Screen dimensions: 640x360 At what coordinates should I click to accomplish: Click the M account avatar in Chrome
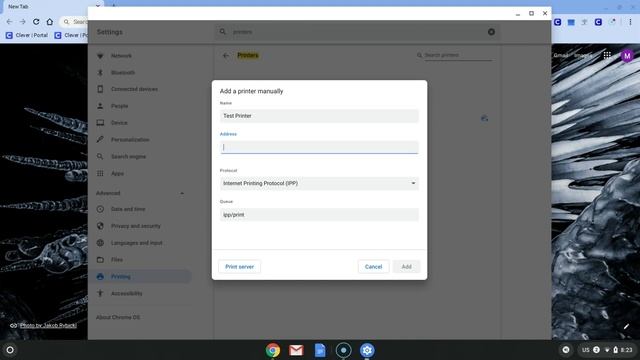(x=627, y=55)
